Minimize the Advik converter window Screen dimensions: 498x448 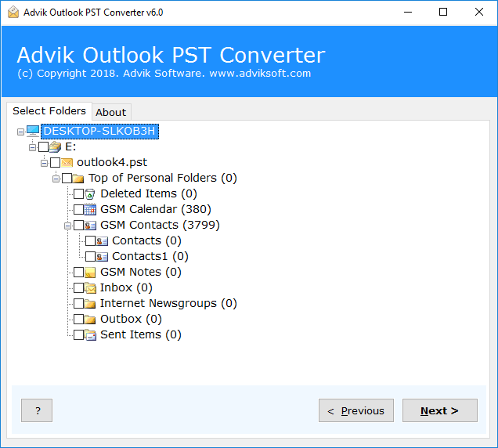tap(408, 13)
